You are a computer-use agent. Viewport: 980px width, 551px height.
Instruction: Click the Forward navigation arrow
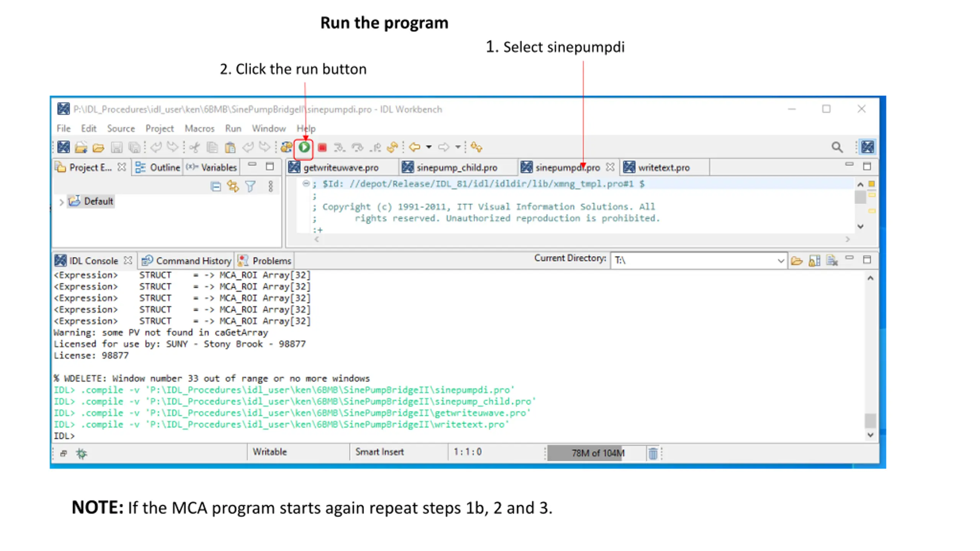(x=443, y=147)
